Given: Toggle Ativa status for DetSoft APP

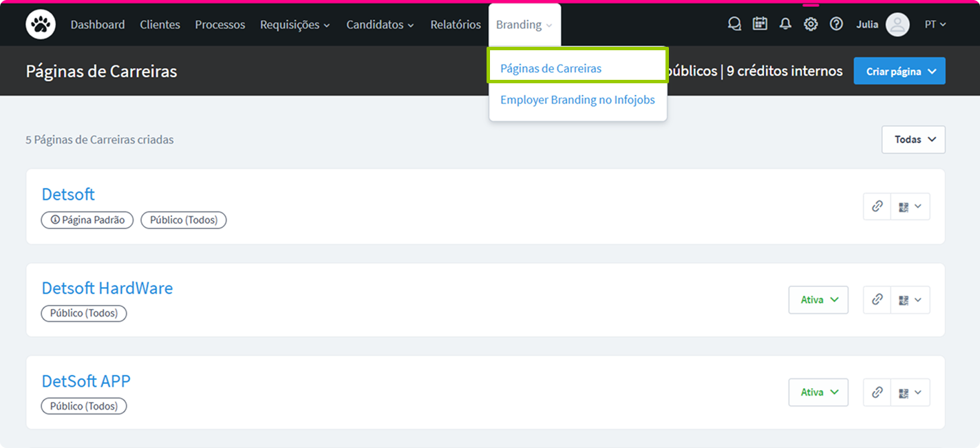Looking at the screenshot, I should tap(818, 392).
